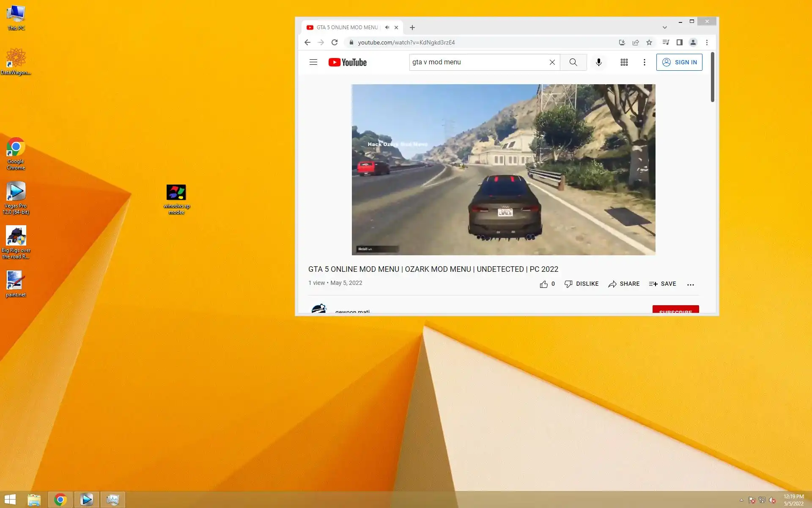Screen dimensions: 812x508
Task: Click the Share this page icon
Action: (x=635, y=42)
